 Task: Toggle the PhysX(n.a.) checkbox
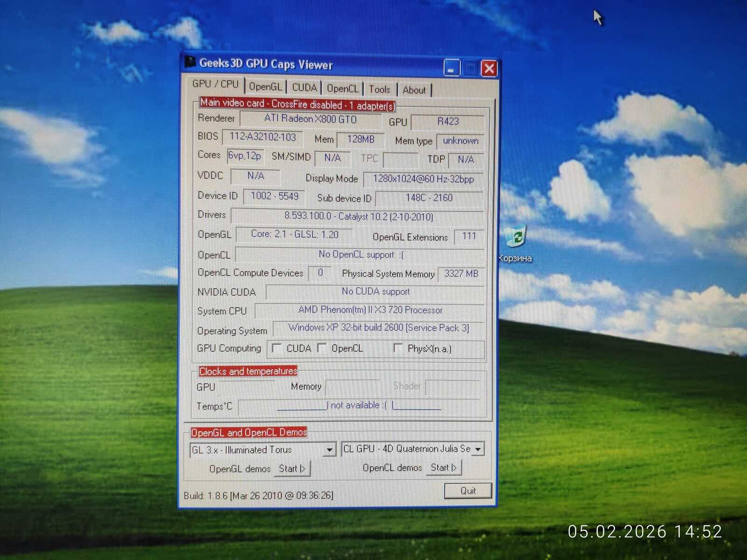coord(398,348)
